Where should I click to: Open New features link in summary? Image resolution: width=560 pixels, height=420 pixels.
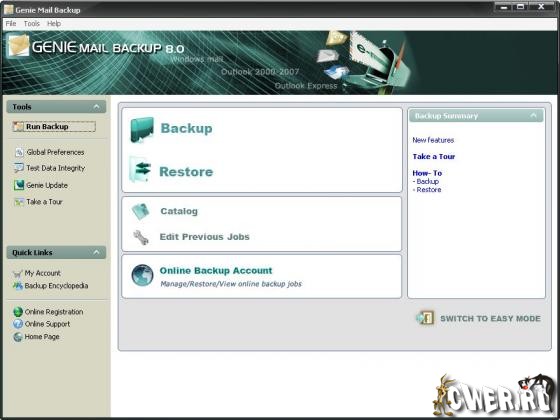pos(433,140)
